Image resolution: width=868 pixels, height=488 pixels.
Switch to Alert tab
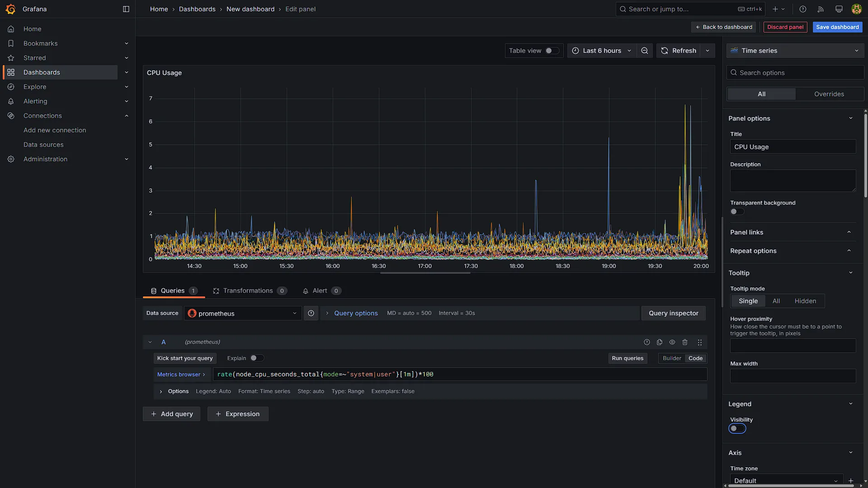tap(321, 291)
